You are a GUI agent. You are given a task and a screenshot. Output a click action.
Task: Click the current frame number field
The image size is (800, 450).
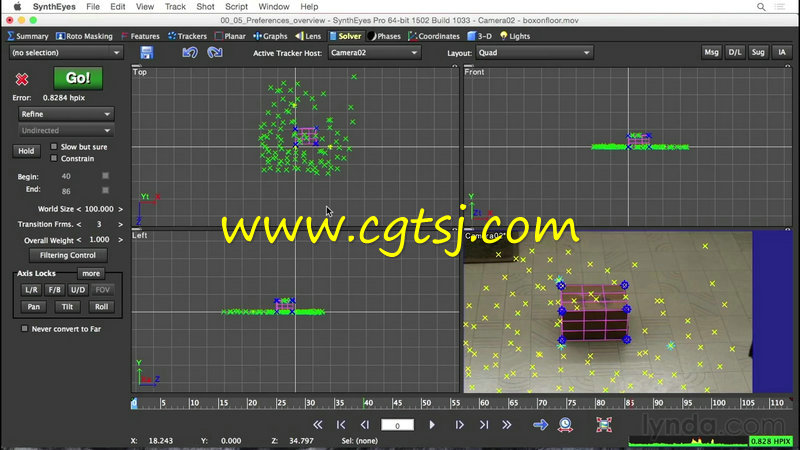click(x=397, y=425)
